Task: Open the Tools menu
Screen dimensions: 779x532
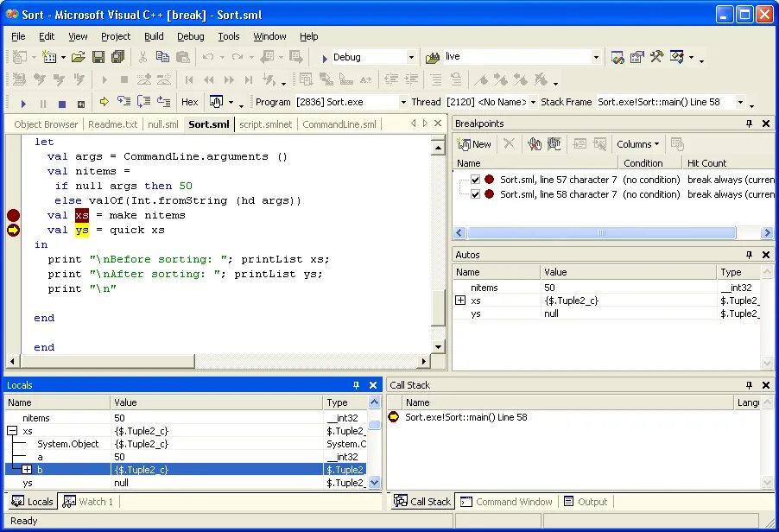Action: (229, 36)
